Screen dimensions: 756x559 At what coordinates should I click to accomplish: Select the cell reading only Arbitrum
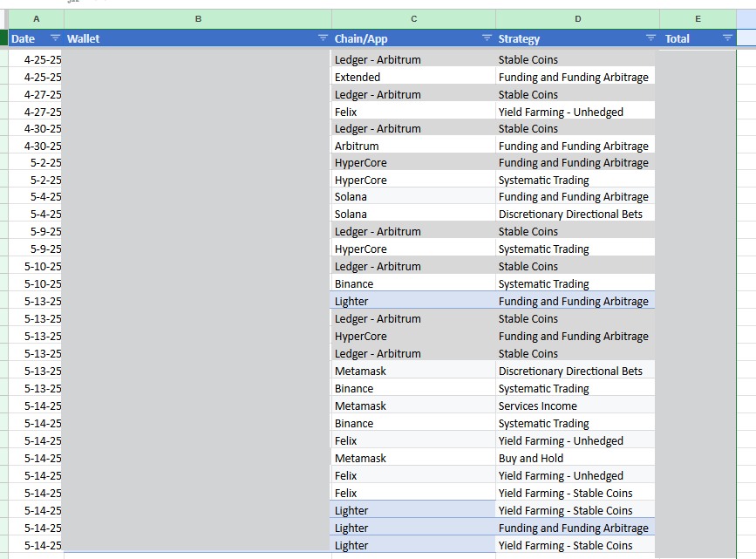pyautogui.click(x=413, y=147)
